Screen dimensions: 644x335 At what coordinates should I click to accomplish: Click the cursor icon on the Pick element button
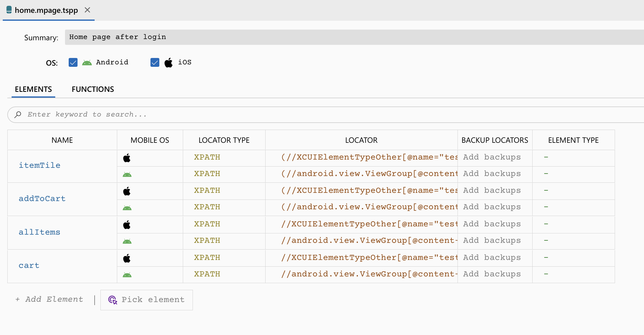coord(112,300)
